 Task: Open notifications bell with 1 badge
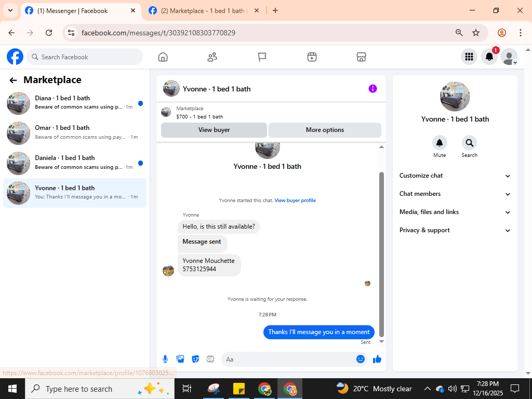pos(489,57)
